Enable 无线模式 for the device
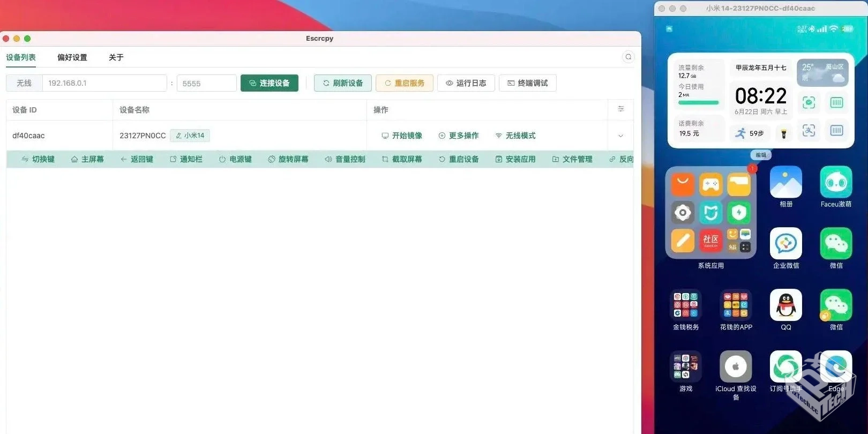 pyautogui.click(x=515, y=136)
